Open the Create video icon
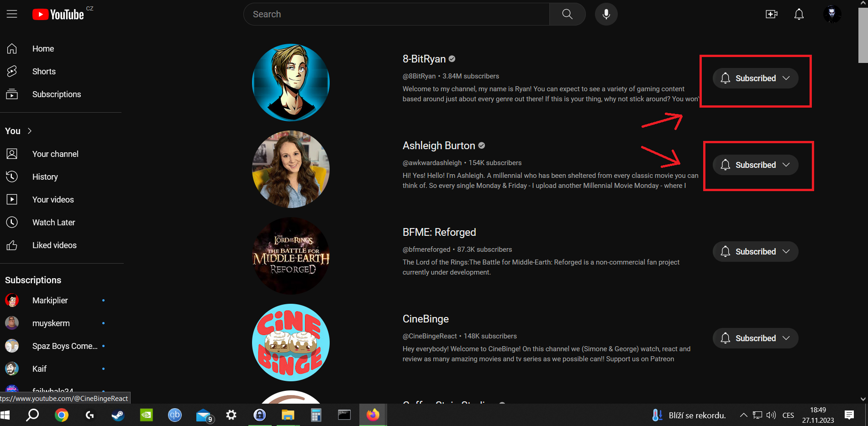This screenshot has height=426, width=868. 772,14
